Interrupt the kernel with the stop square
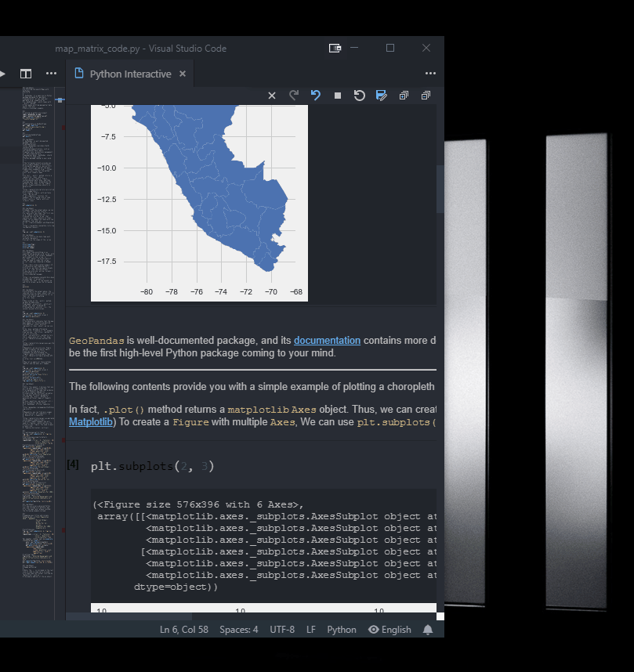This screenshot has height=672, width=634. pyautogui.click(x=338, y=96)
